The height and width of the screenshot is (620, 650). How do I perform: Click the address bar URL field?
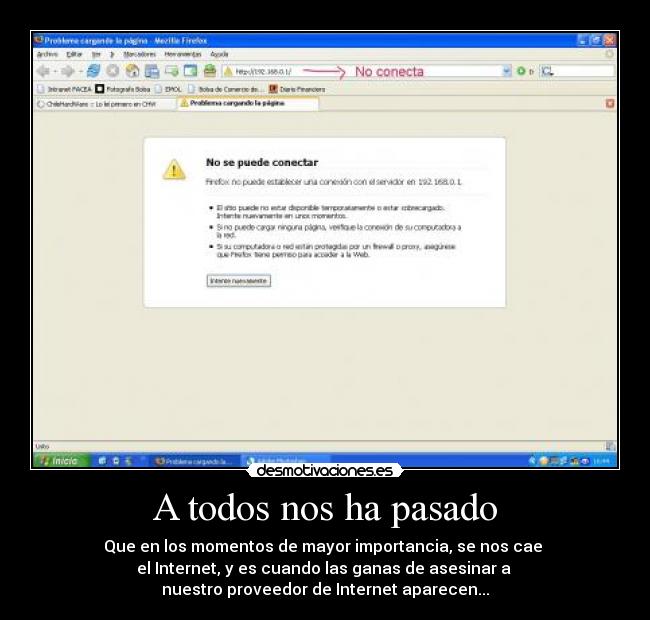point(367,71)
